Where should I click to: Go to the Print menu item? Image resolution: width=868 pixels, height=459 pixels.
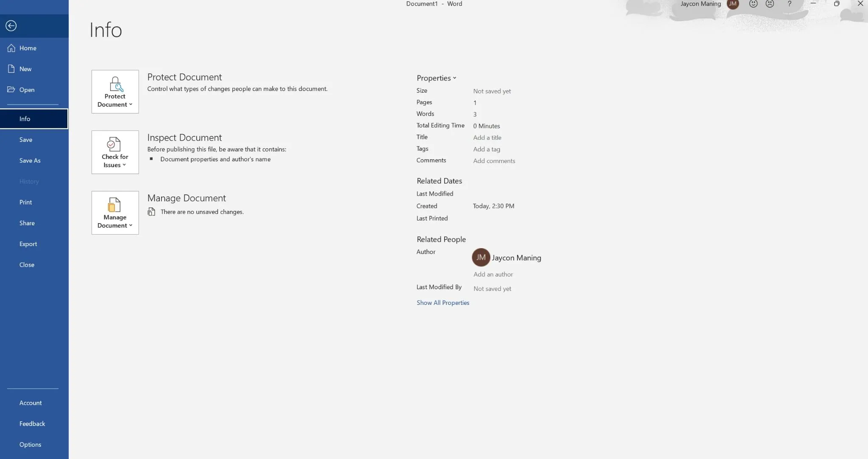25,202
